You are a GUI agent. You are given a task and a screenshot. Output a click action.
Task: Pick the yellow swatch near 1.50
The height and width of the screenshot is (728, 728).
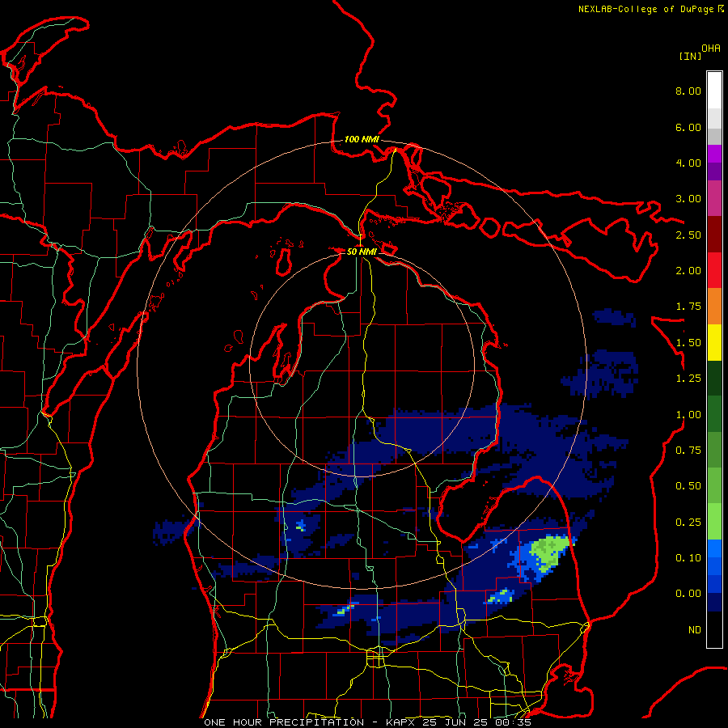click(714, 343)
